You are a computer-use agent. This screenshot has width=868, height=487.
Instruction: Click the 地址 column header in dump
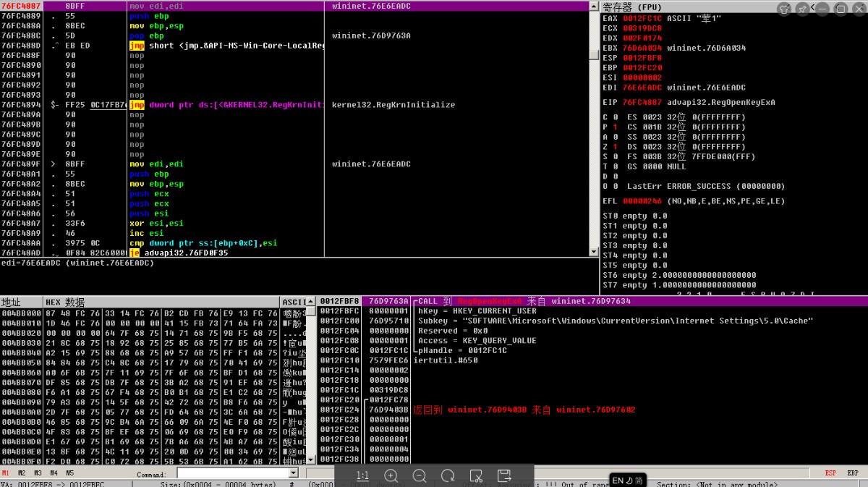[x=22, y=302]
